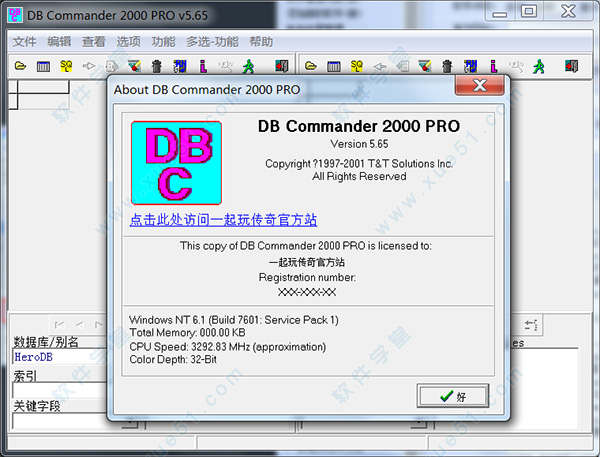The width and height of the screenshot is (600, 457).
Task: Open the SQL query tool in right panel toolbar
Action: point(357,66)
